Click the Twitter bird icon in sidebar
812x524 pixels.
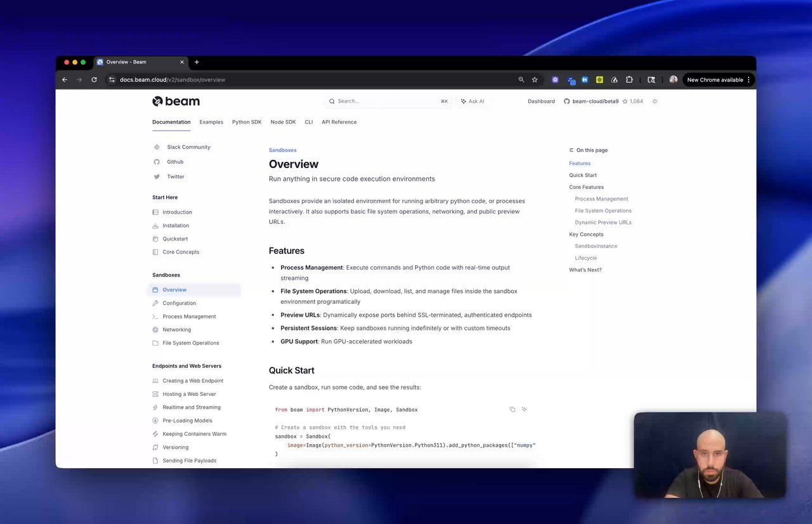coord(157,177)
